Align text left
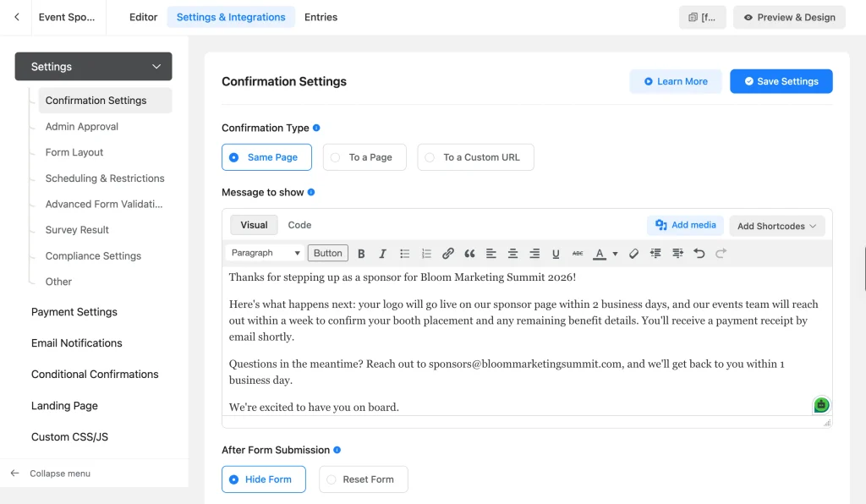This screenshot has height=504, width=866. pos(491,254)
